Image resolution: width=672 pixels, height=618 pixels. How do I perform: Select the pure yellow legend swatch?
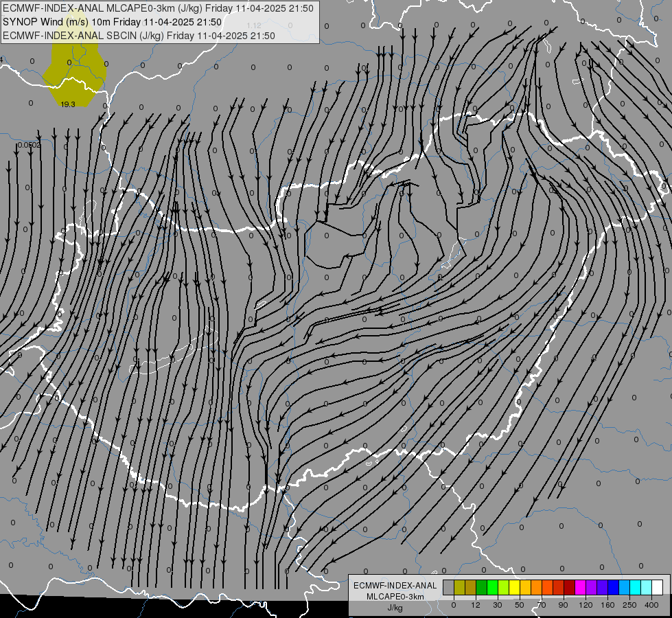515,588
